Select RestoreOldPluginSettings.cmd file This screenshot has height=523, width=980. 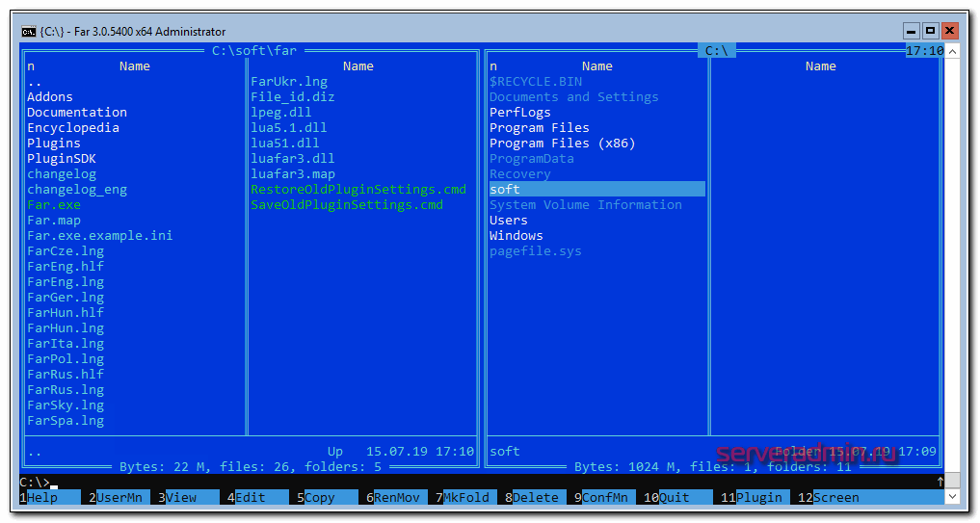358,190
